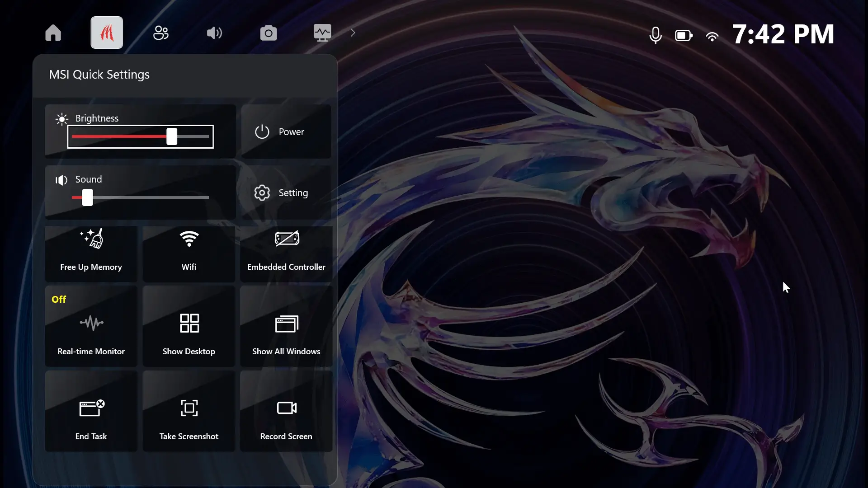Click Take Screenshot tile

tap(189, 411)
